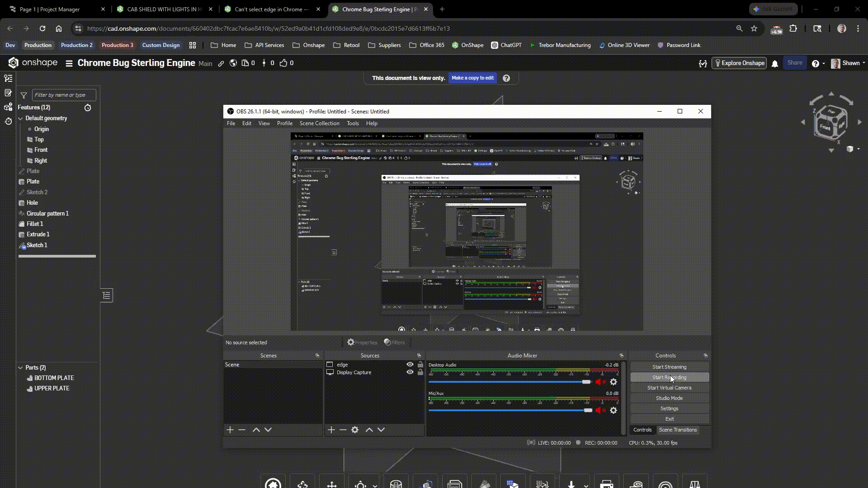Adjust the Desktop Audio volume slider
The image size is (868, 488).
586,382
